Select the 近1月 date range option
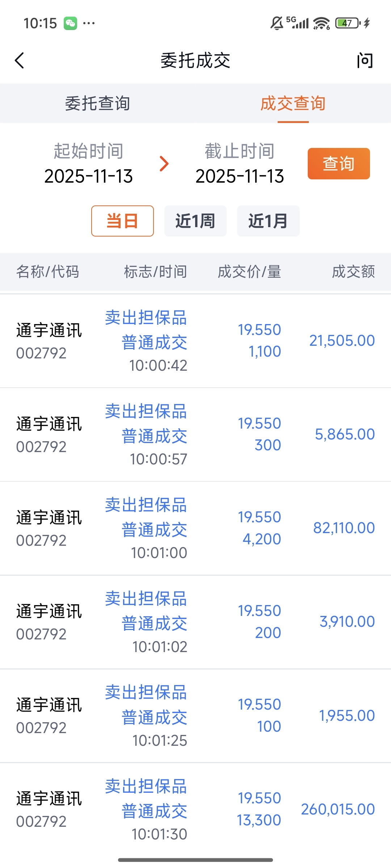 tap(268, 221)
